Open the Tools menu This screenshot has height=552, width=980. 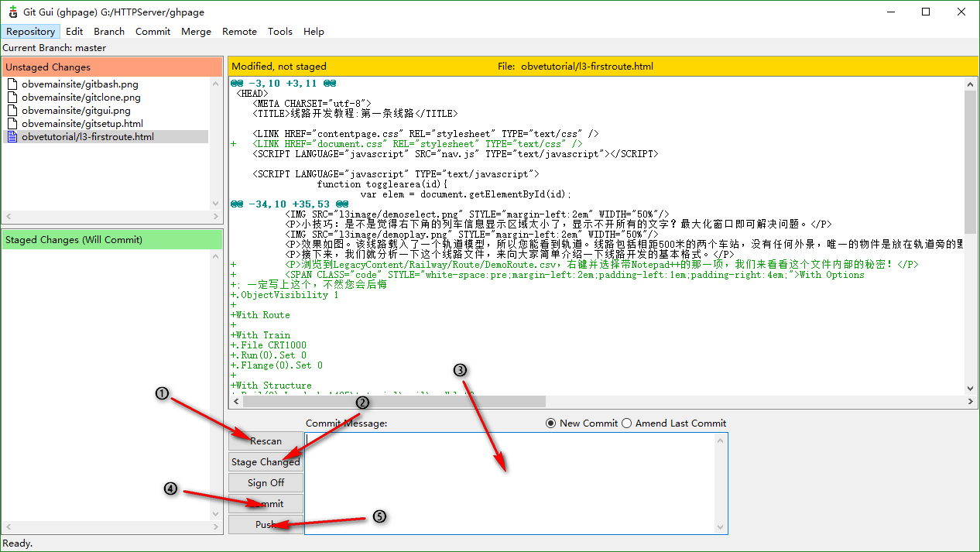pos(280,31)
